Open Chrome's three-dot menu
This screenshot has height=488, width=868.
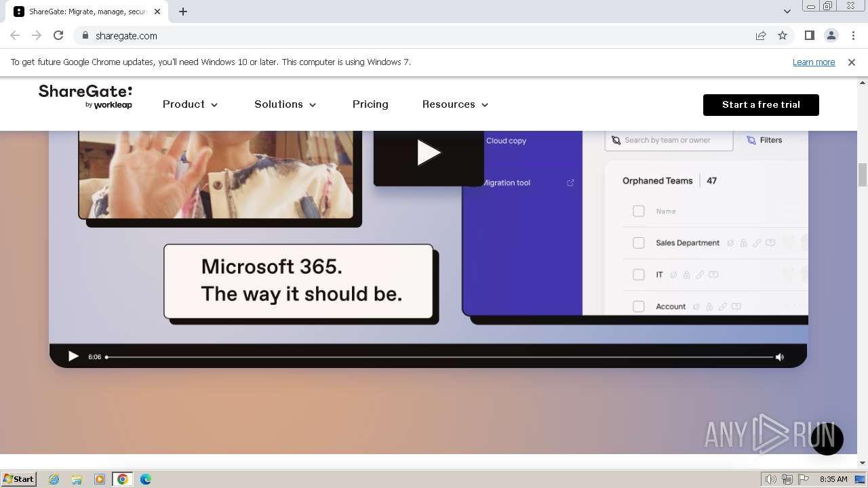click(853, 35)
